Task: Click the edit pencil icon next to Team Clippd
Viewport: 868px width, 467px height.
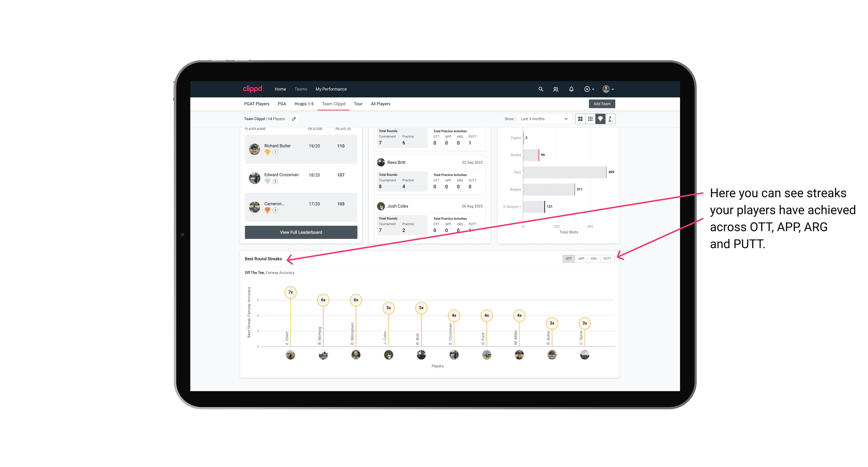Action: [294, 119]
